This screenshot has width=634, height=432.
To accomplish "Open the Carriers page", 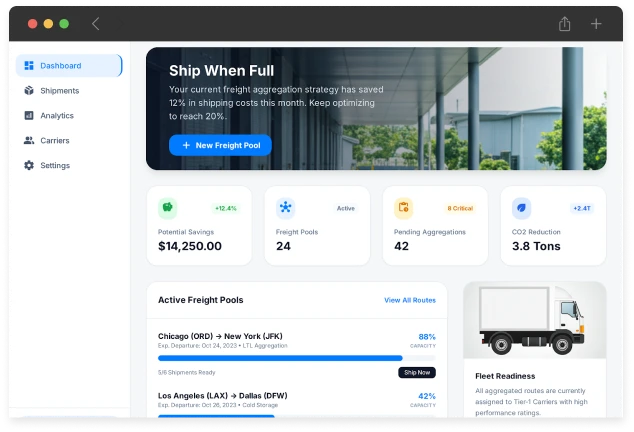I will click(x=69, y=140).
